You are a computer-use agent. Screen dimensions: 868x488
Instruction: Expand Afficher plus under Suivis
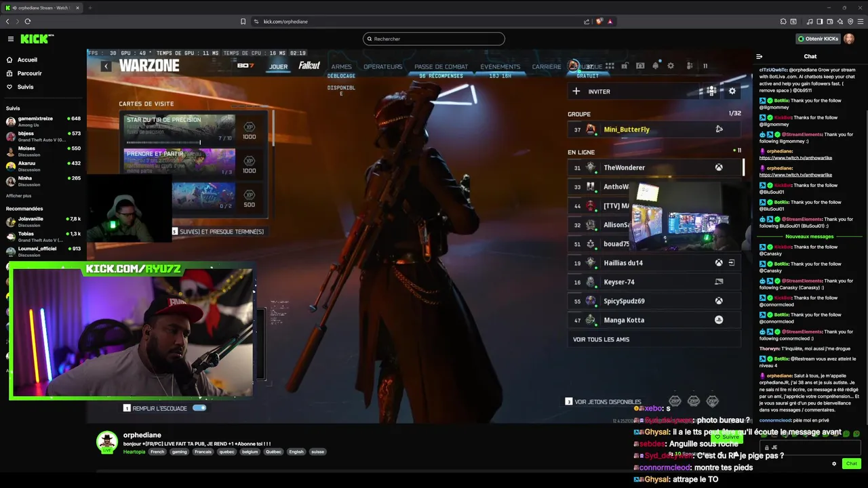point(18,196)
